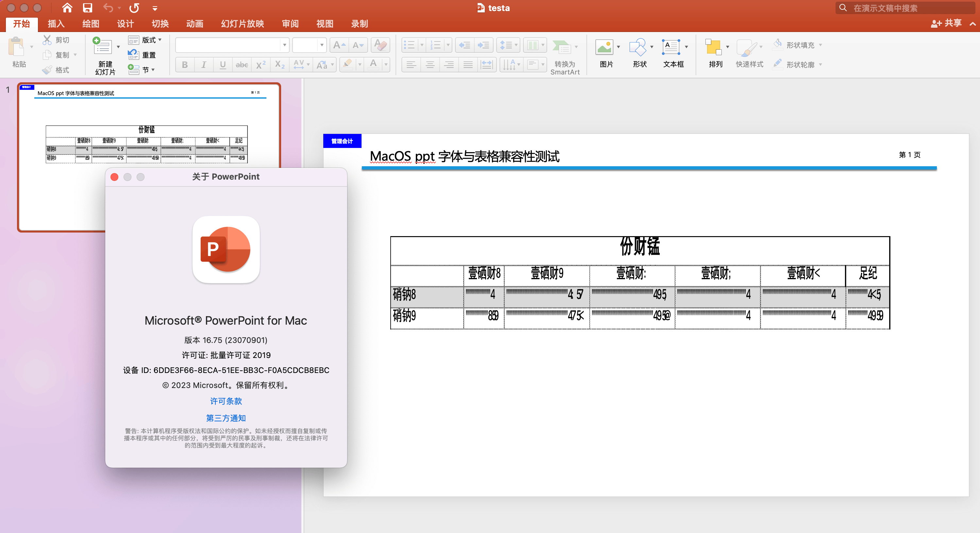Switch to the 插入 tab
The width and height of the screenshot is (980, 533).
[56, 24]
